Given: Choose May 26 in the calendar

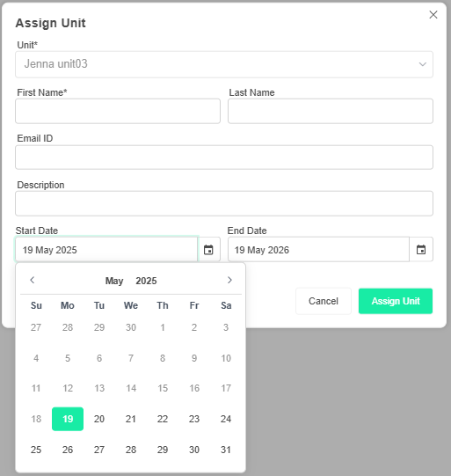Looking at the screenshot, I should 68,450.
